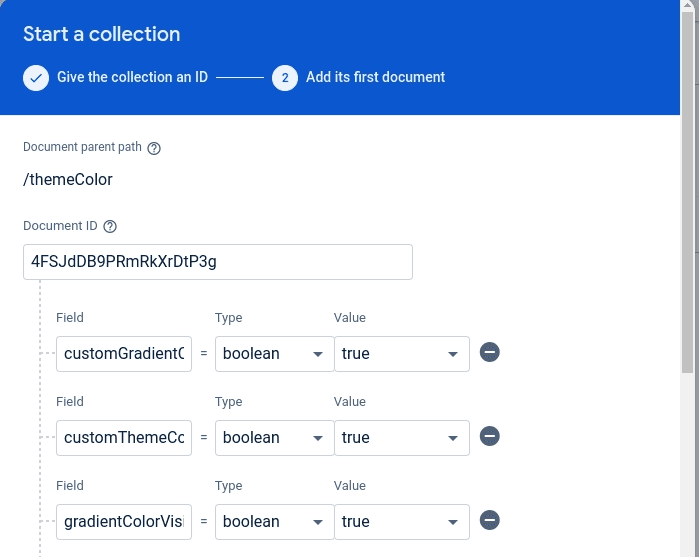Screen dimensions: 699x557
Task: Click the dialog's vertical scrollbar
Action: (x=688, y=200)
